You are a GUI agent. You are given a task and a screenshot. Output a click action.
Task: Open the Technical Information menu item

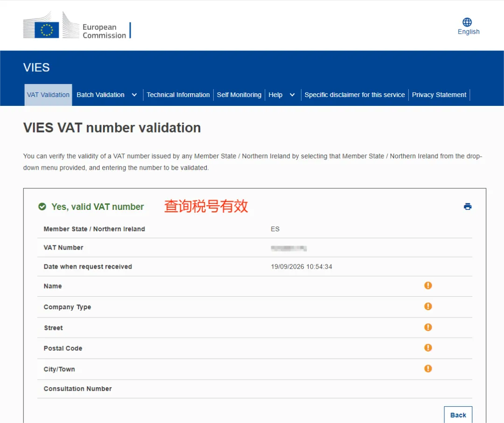pyautogui.click(x=178, y=95)
